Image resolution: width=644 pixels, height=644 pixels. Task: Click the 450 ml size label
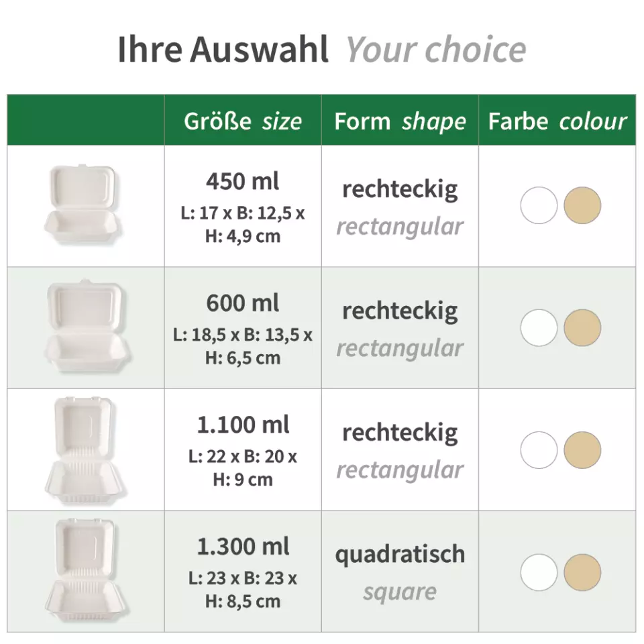(x=243, y=182)
